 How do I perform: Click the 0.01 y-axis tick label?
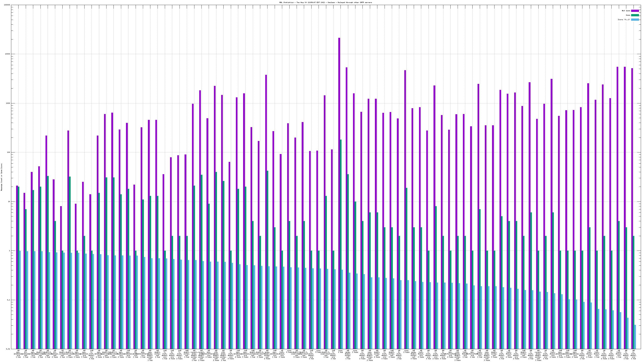point(8,349)
